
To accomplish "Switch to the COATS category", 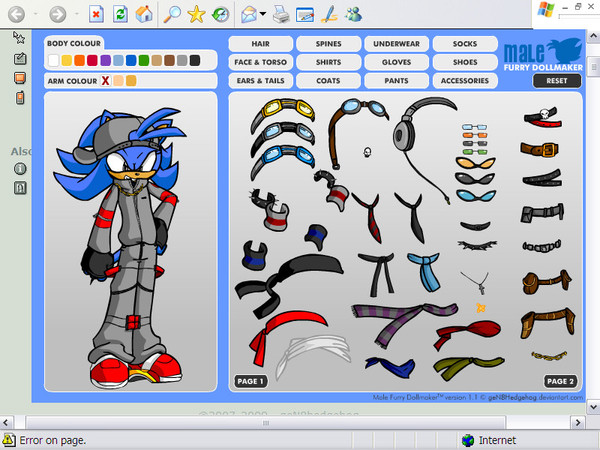I will click(x=328, y=81).
